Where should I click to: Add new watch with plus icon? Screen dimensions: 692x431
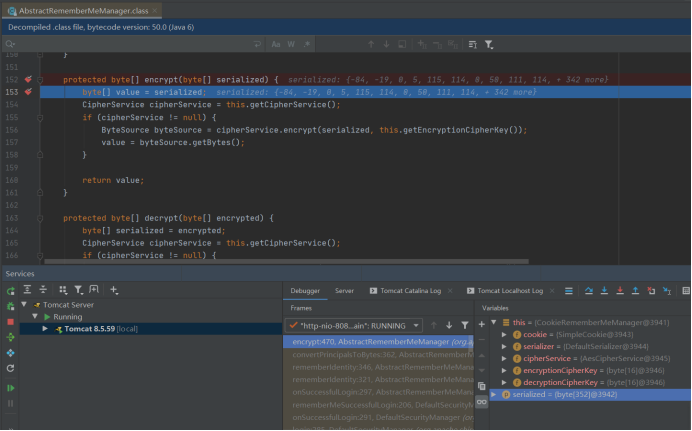481,324
